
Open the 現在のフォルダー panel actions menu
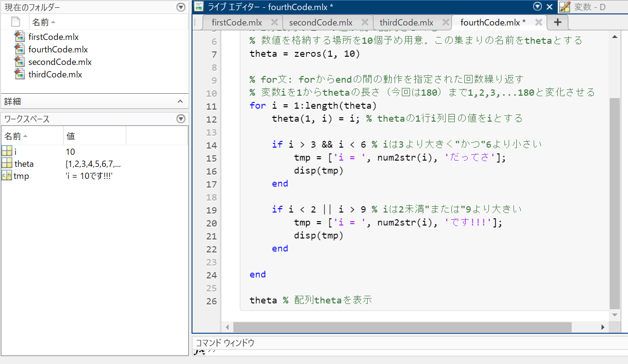click(x=180, y=7)
